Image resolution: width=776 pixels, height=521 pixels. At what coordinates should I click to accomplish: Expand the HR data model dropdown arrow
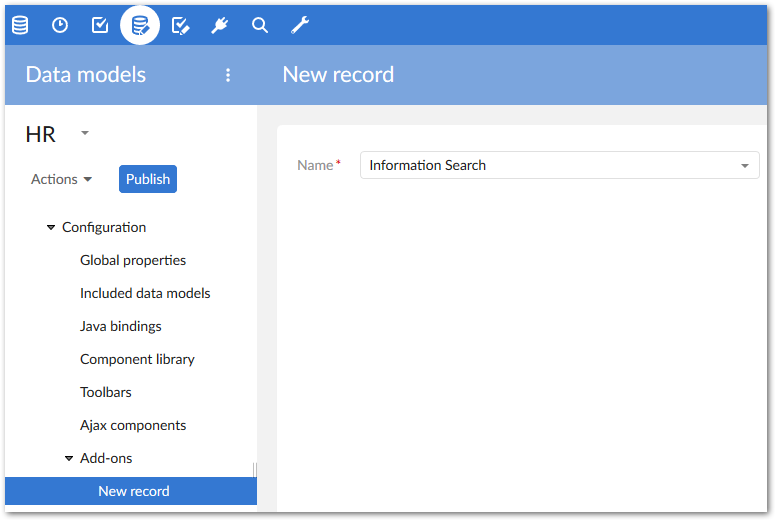point(85,133)
